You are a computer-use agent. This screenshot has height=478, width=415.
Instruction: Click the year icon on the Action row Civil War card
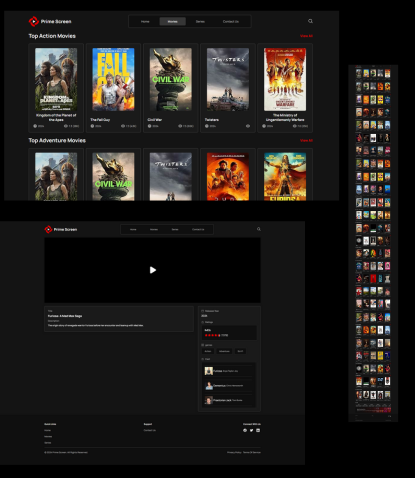click(x=149, y=126)
